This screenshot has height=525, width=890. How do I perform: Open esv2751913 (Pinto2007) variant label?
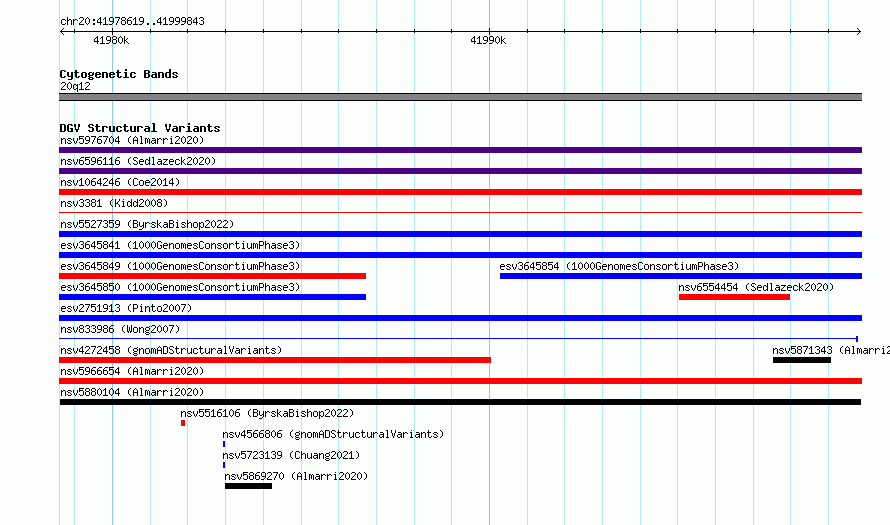click(126, 308)
